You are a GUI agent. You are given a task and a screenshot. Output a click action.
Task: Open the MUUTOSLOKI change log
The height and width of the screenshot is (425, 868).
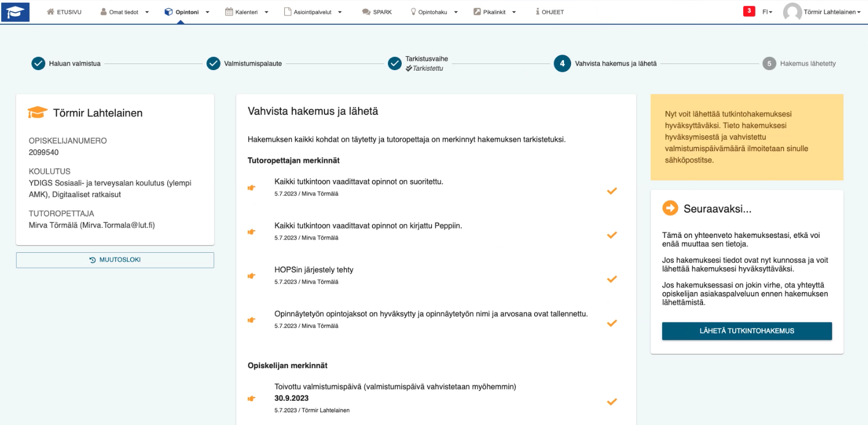pyautogui.click(x=115, y=259)
